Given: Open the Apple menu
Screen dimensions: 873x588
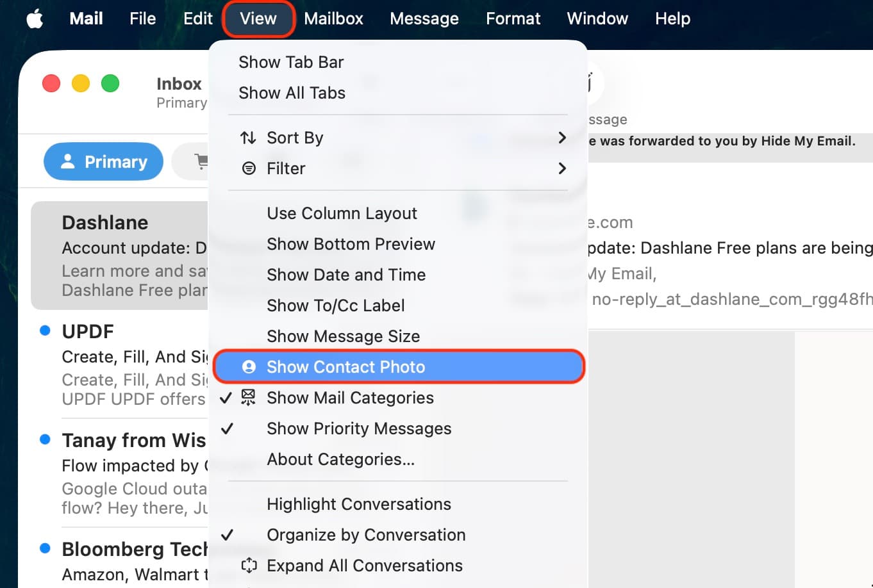Looking at the screenshot, I should coord(35,19).
